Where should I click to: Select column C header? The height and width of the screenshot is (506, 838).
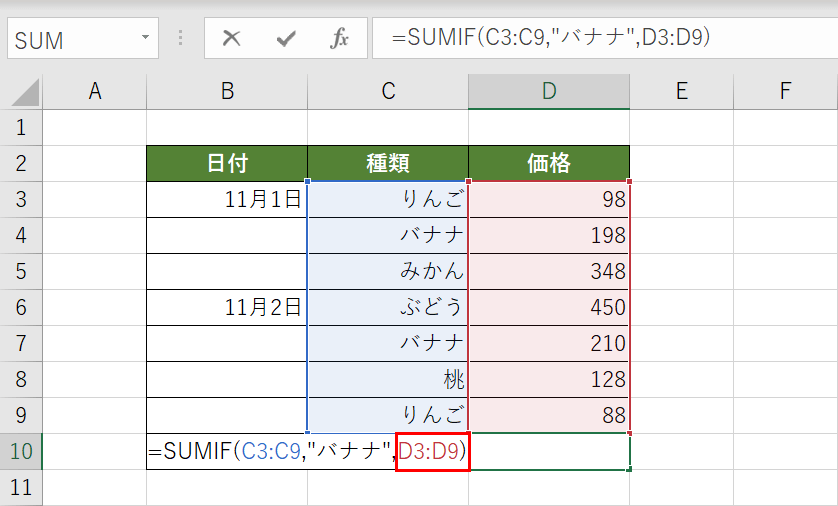[x=388, y=92]
